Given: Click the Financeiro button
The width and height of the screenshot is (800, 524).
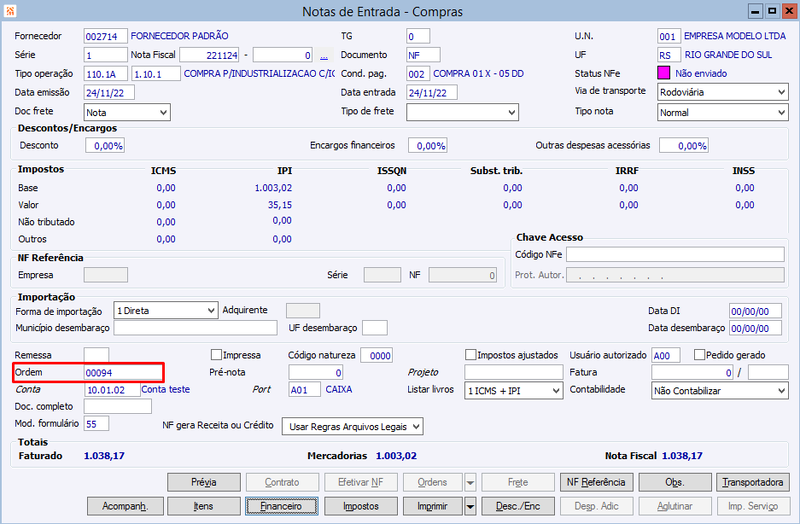Looking at the screenshot, I should tap(282, 506).
